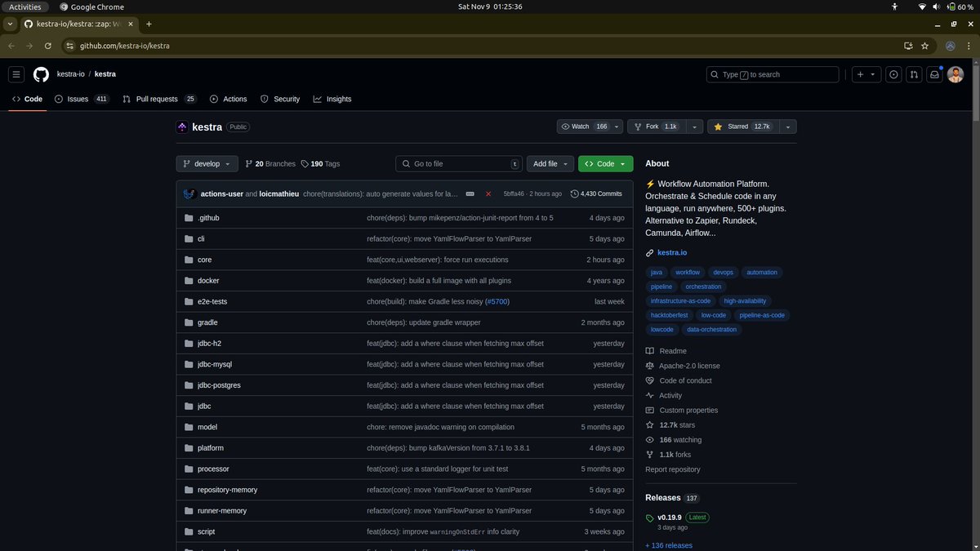The image size is (980, 551).
Task: Open Chrome profile avatar icon
Action: (950, 46)
